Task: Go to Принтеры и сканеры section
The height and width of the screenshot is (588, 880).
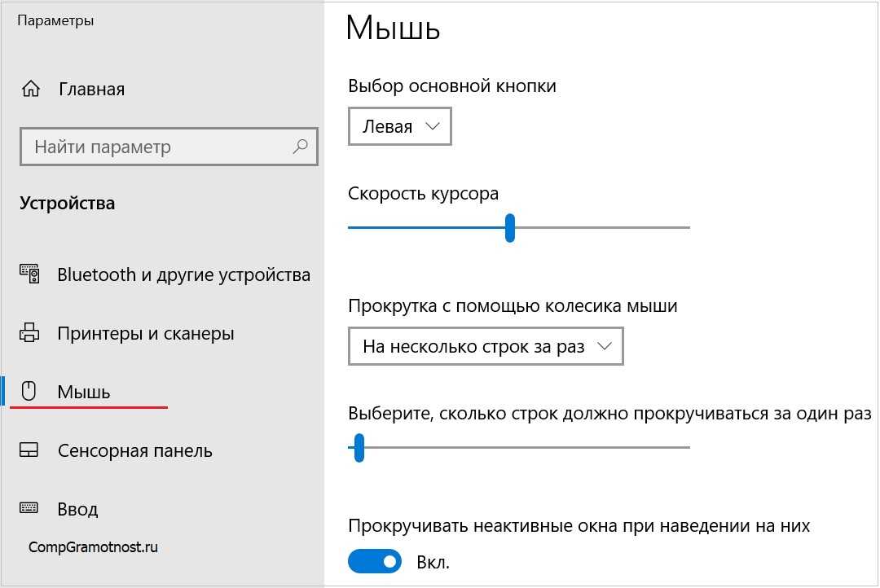Action: (146, 333)
